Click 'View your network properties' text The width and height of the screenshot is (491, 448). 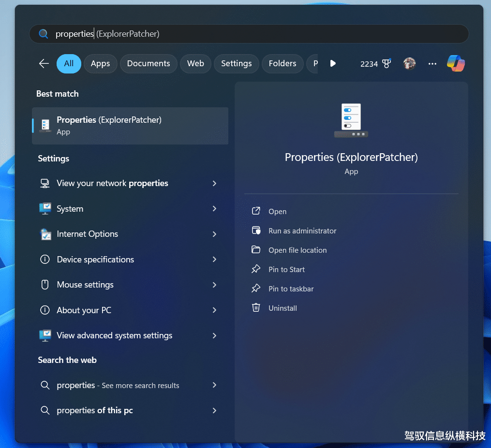112,183
